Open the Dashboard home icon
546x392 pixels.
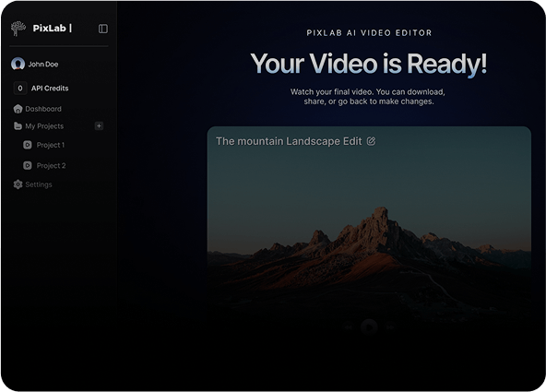18,109
